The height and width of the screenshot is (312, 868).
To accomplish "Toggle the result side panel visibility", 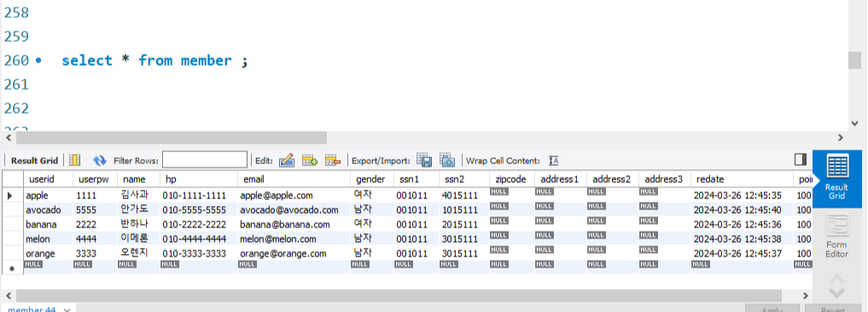I will point(801,160).
